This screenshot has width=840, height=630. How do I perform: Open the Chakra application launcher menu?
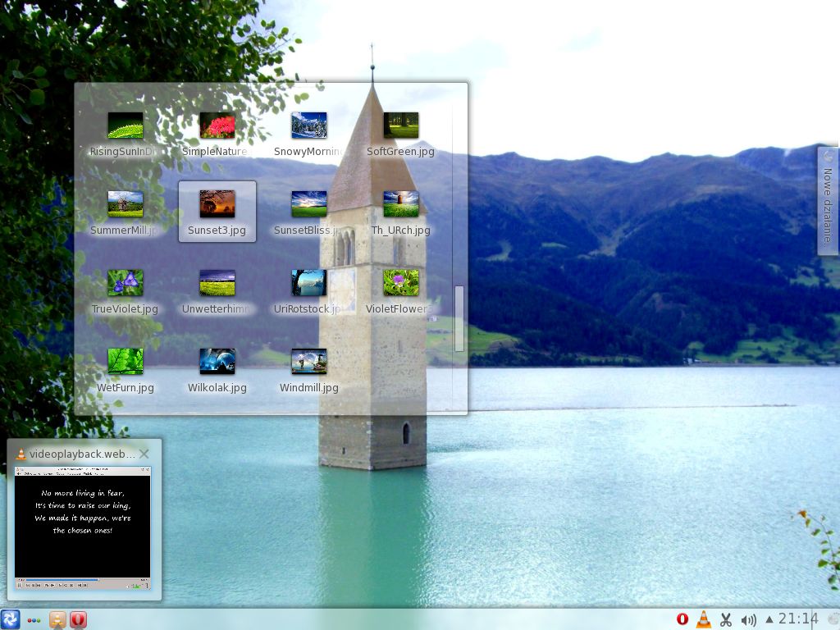coord(10,620)
